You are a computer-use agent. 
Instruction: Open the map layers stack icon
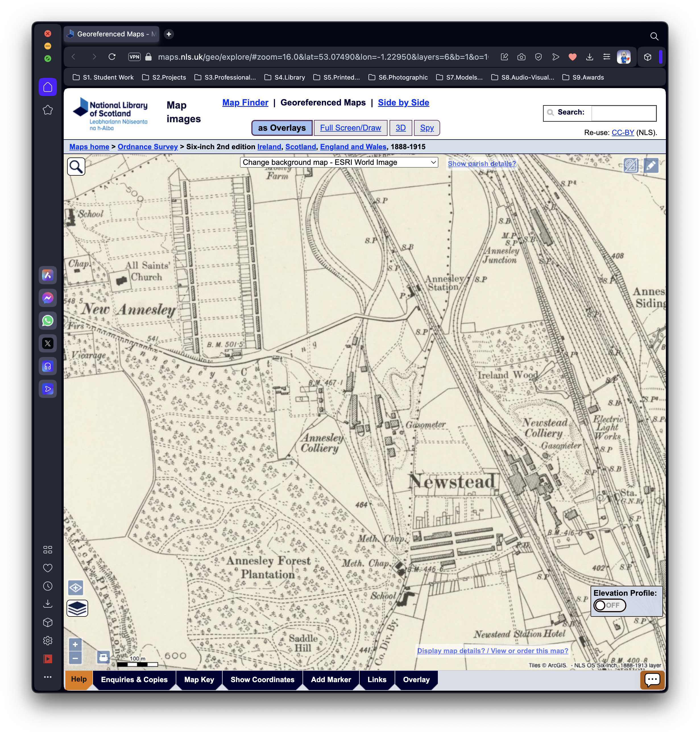coord(77,608)
